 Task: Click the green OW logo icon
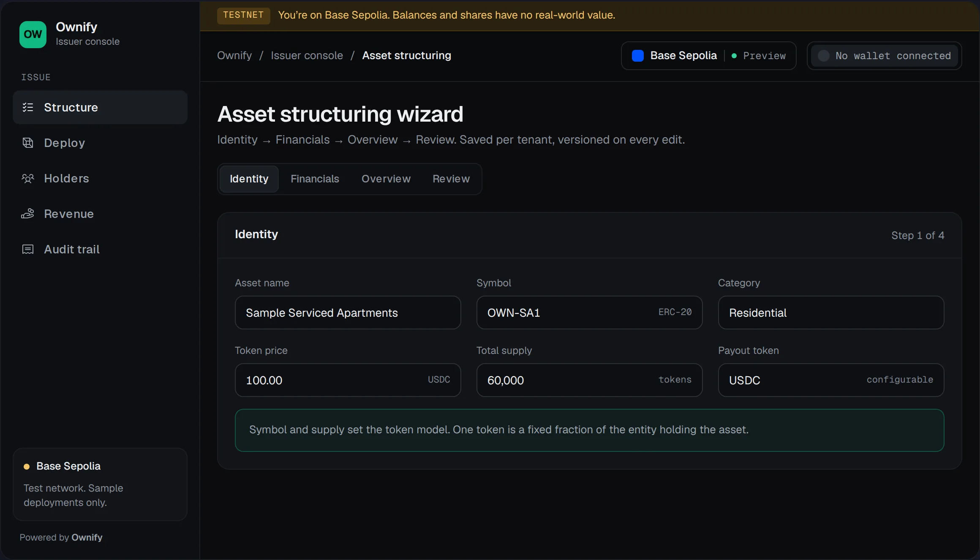click(33, 35)
